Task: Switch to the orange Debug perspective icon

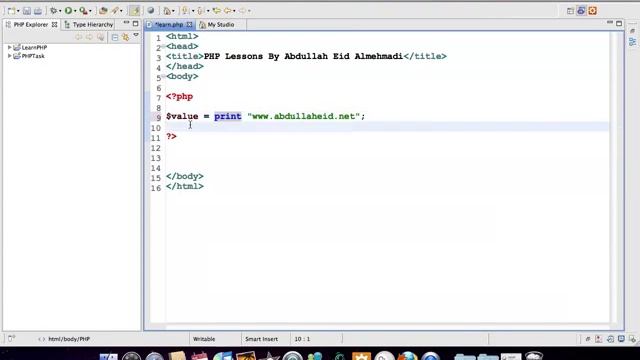Action: coord(593,11)
